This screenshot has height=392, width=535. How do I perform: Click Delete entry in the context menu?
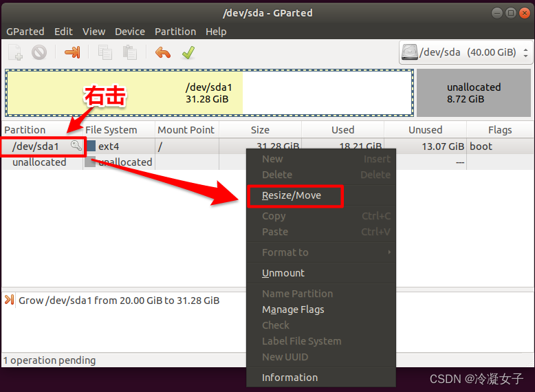321,175
